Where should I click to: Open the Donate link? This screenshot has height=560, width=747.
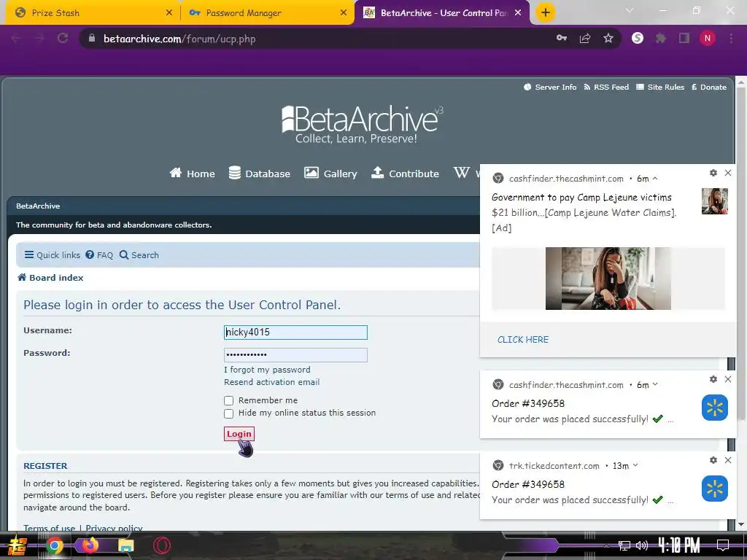click(x=709, y=87)
